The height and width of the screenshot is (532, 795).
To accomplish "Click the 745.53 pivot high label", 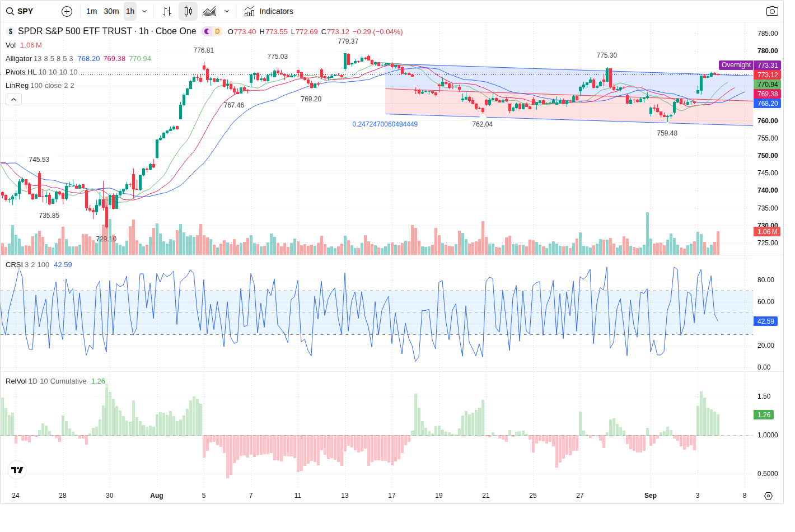I will pos(39,160).
